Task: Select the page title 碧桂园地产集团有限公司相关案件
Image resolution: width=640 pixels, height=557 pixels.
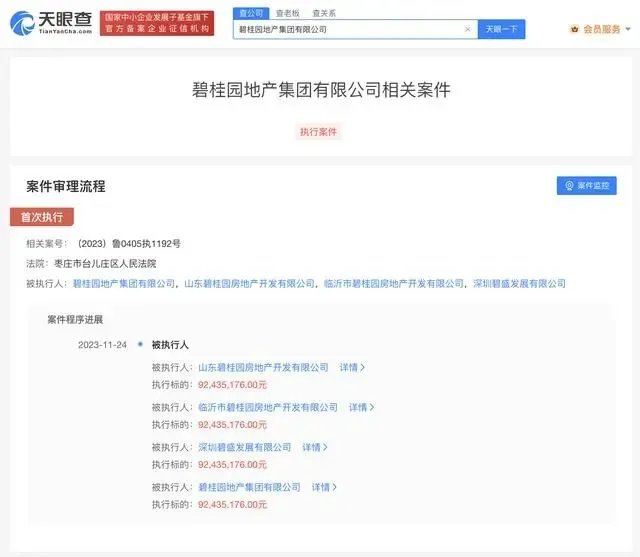Action: [321, 90]
